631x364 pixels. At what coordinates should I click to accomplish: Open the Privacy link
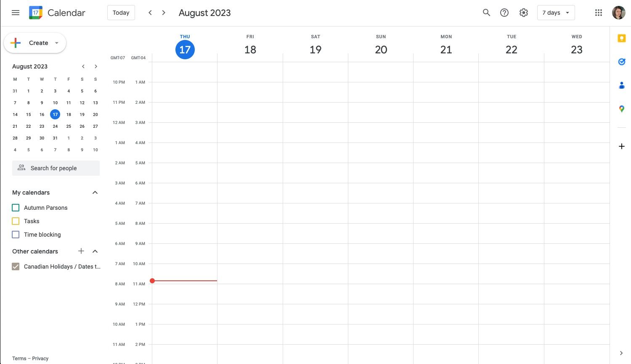[40, 358]
